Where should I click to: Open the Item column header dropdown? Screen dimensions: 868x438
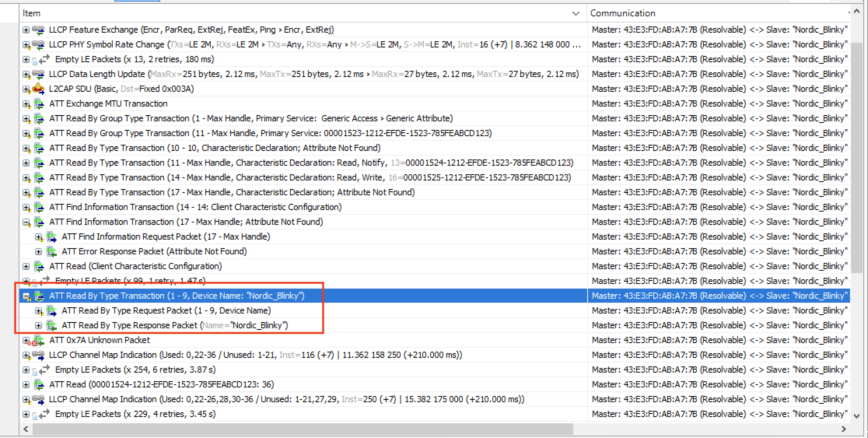pyautogui.click(x=576, y=13)
